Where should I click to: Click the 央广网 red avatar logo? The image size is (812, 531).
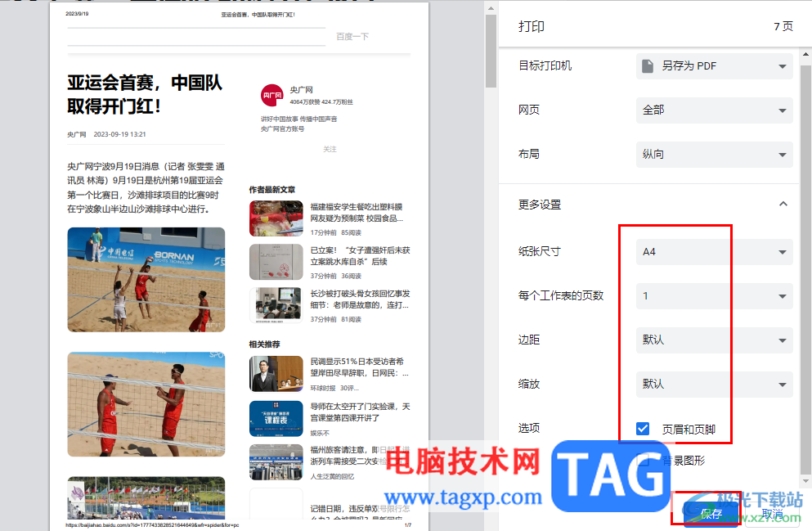[271, 96]
